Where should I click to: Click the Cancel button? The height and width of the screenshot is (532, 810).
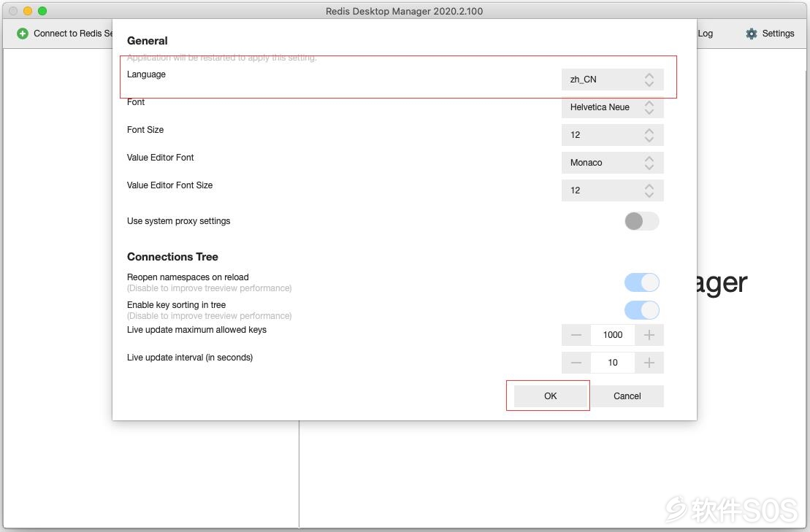[627, 396]
